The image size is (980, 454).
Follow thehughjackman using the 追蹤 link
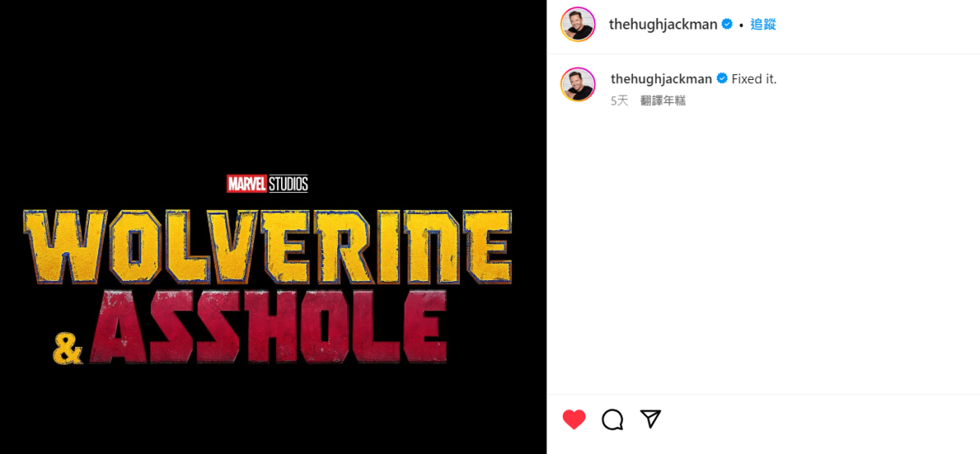tap(763, 24)
